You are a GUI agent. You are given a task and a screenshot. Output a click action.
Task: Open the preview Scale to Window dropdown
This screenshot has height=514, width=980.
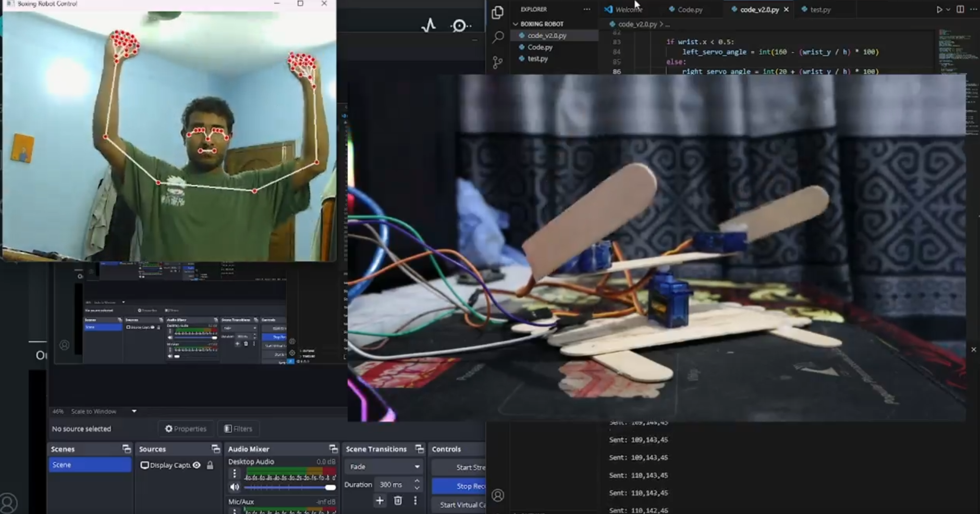(134, 411)
